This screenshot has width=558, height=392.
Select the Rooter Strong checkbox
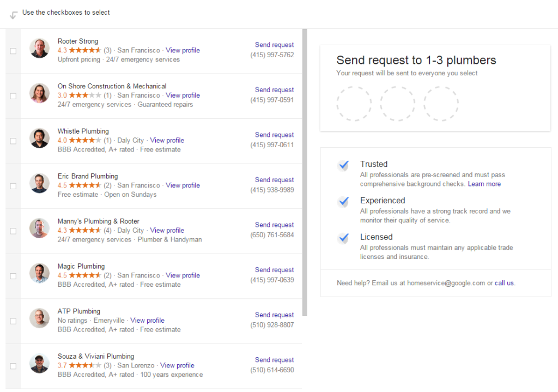[x=13, y=50]
